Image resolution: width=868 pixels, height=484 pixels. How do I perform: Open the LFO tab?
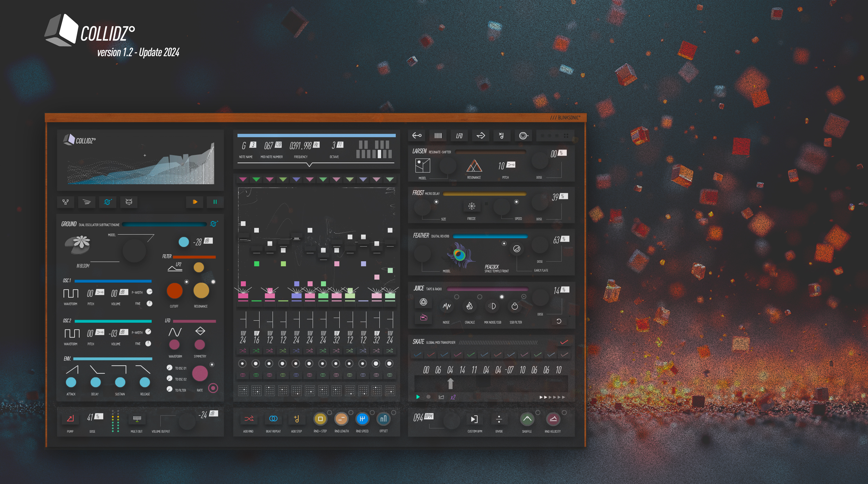[x=459, y=136]
